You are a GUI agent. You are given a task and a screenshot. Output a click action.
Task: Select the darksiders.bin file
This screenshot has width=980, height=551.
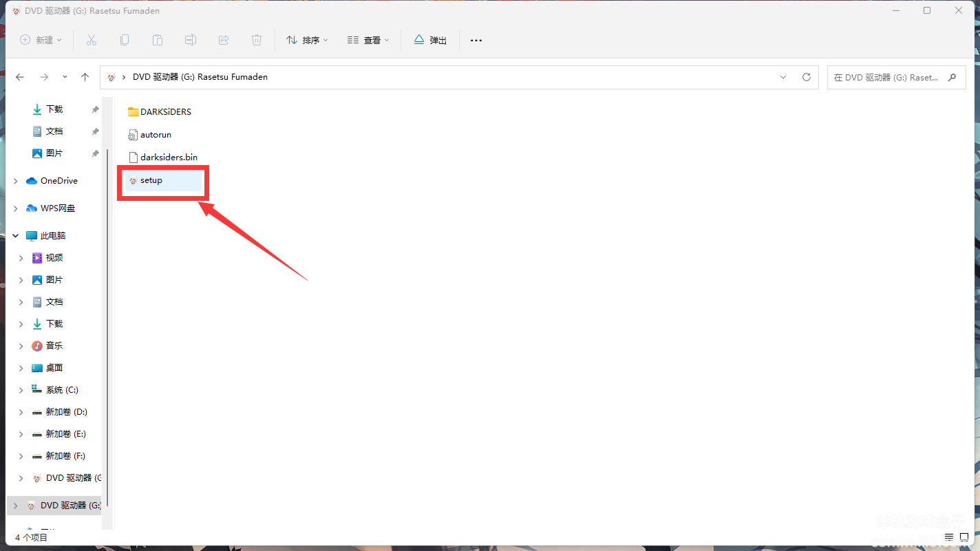click(x=163, y=158)
